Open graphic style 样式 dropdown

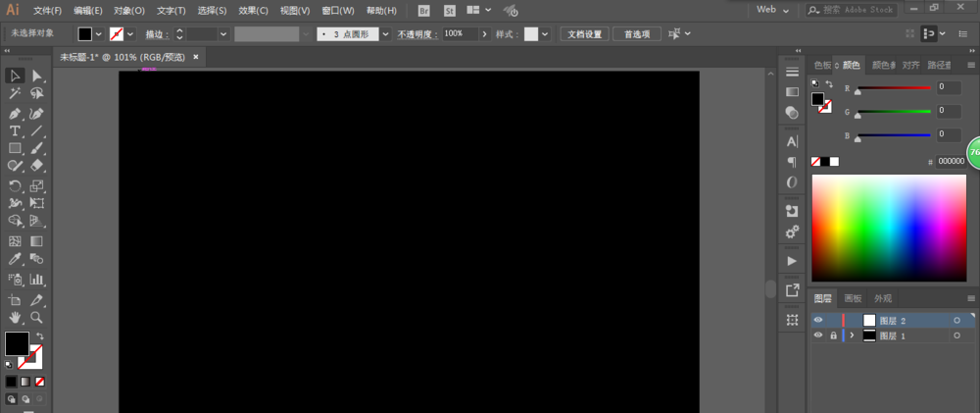pyautogui.click(x=545, y=33)
